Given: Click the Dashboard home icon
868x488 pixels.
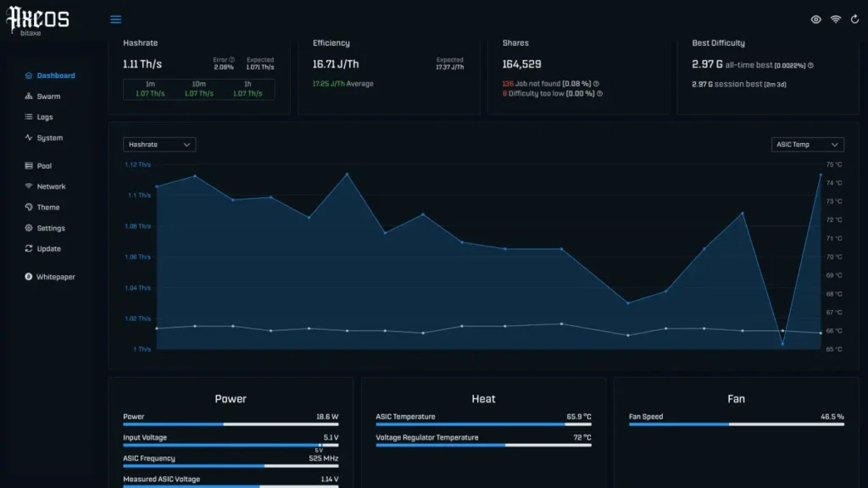Looking at the screenshot, I should coord(29,75).
